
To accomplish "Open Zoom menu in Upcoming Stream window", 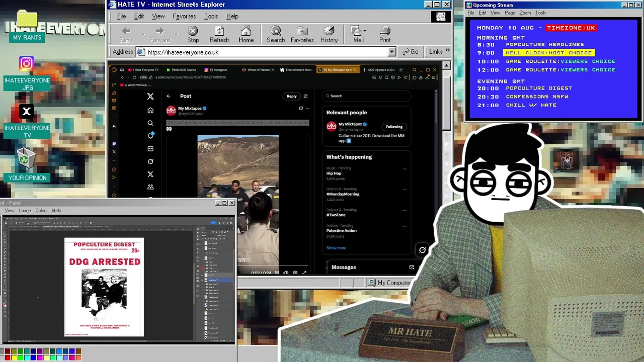I will pyautogui.click(x=525, y=13).
